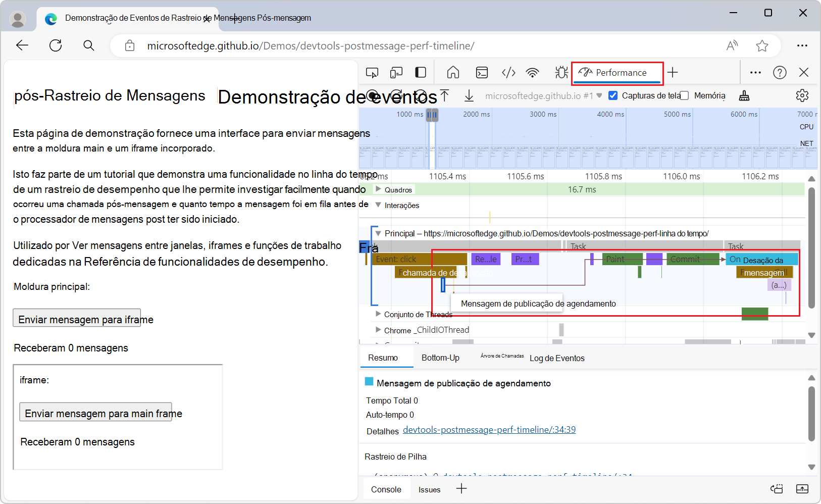Switch to Log de Eventos tab
Viewport: 821px width, 504px height.
click(x=557, y=358)
